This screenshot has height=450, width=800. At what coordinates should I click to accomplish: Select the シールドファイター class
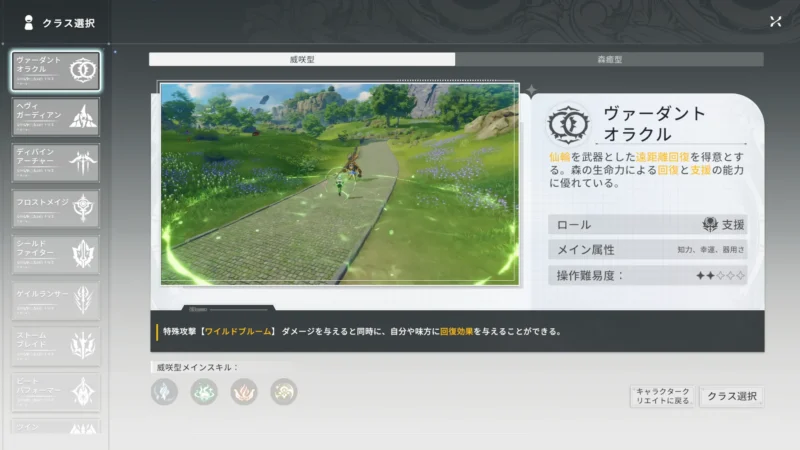click(x=56, y=255)
